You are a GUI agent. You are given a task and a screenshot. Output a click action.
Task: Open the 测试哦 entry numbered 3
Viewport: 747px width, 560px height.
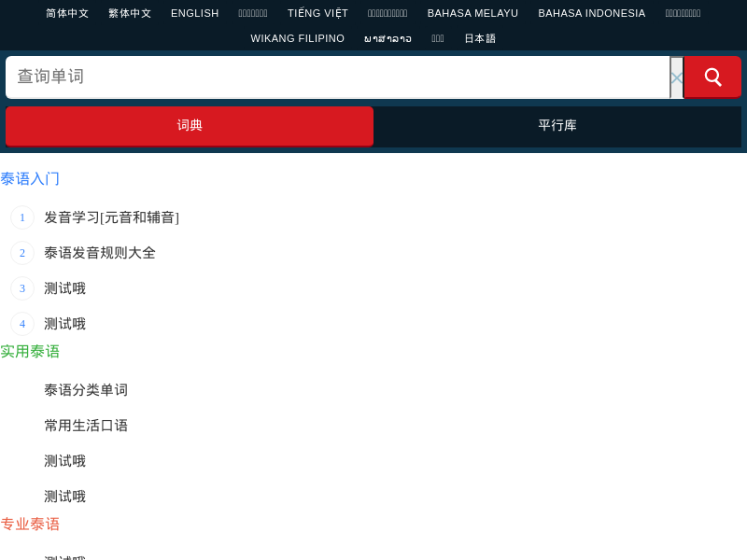coord(64,288)
